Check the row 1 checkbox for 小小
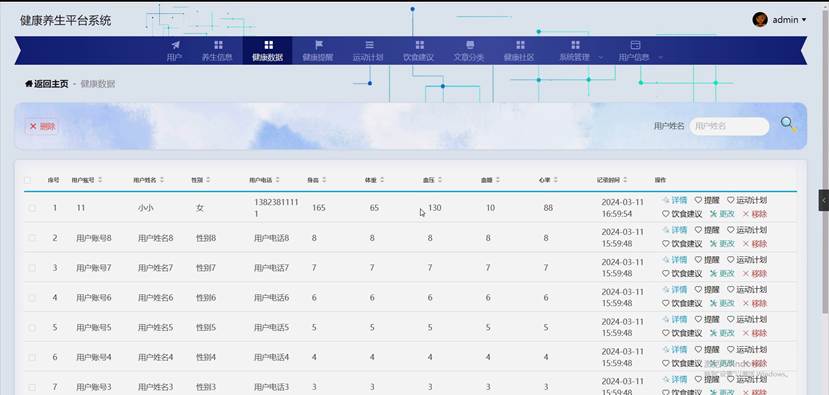829x395 pixels. pyautogui.click(x=32, y=208)
